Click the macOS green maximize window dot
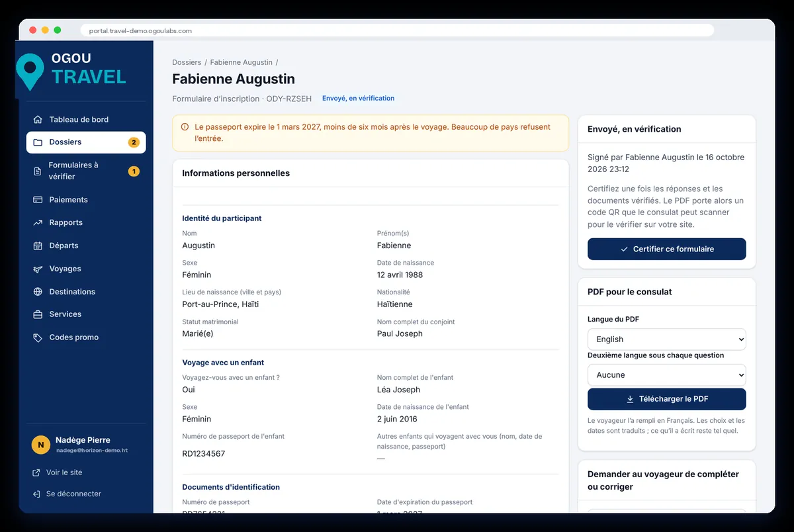The width and height of the screenshot is (794, 532). point(58,30)
